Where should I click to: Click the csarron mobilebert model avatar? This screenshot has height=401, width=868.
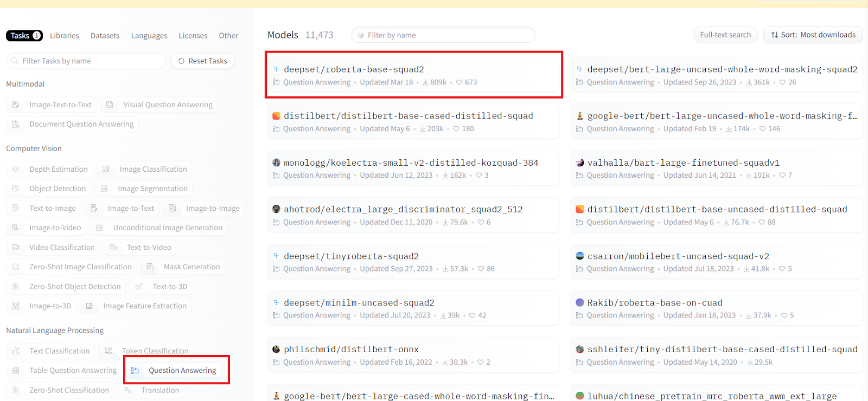click(580, 256)
